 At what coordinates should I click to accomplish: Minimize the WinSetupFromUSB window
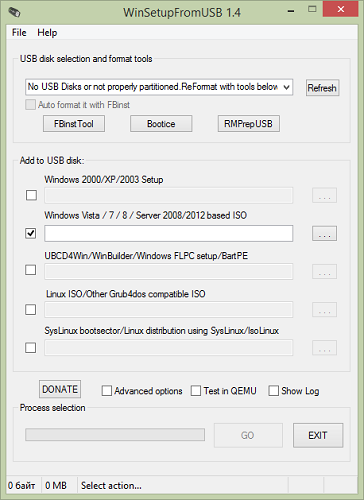pos(291,11)
